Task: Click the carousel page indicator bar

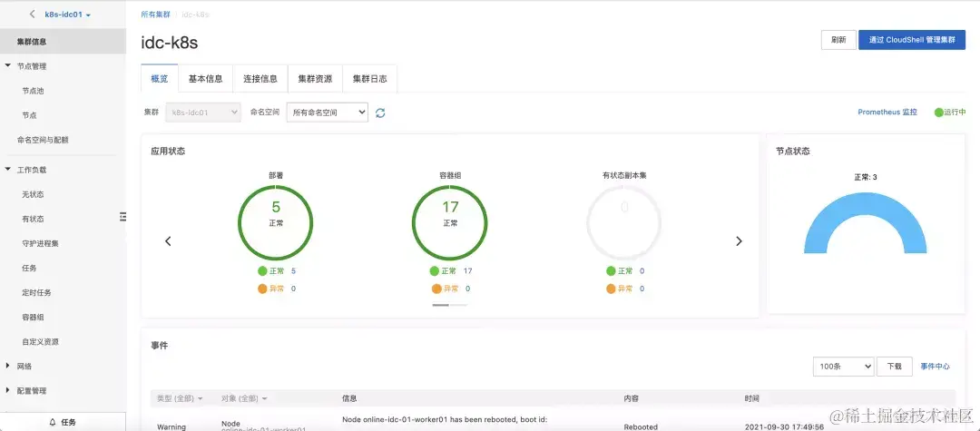Action: (x=449, y=305)
